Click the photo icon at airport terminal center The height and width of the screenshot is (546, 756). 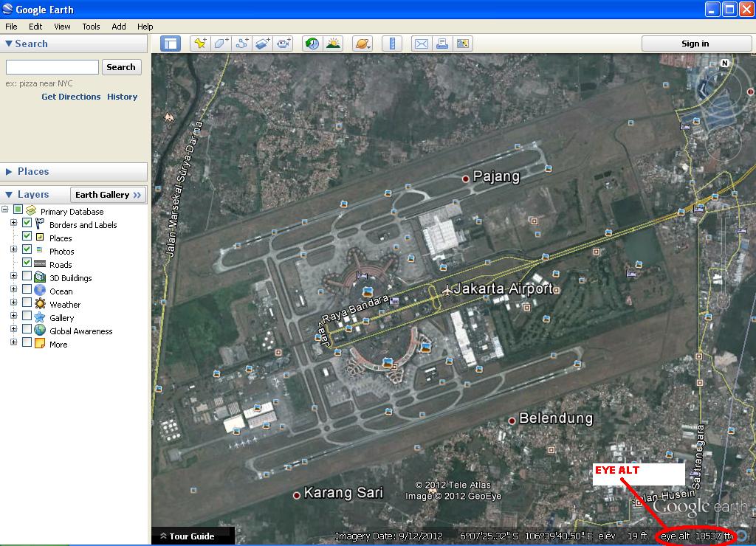[x=368, y=292]
